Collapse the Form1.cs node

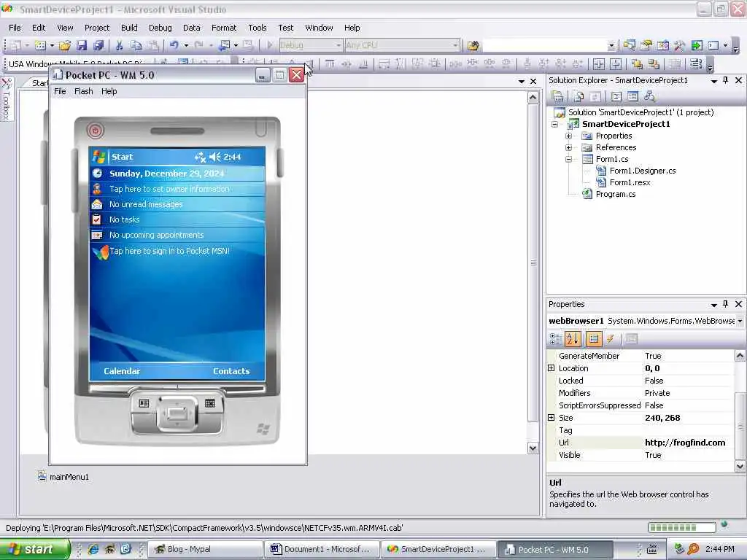pyautogui.click(x=568, y=159)
